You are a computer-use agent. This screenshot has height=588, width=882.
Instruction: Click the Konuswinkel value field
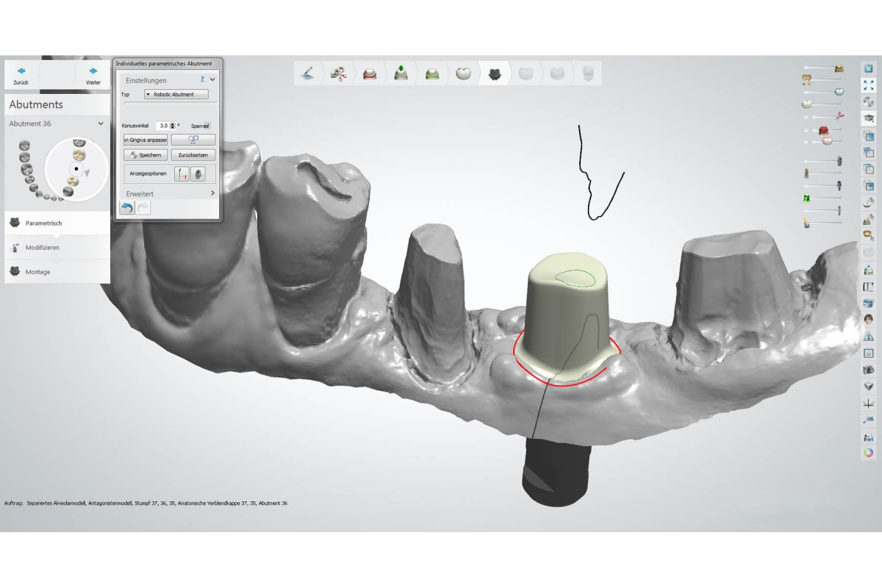pos(163,126)
